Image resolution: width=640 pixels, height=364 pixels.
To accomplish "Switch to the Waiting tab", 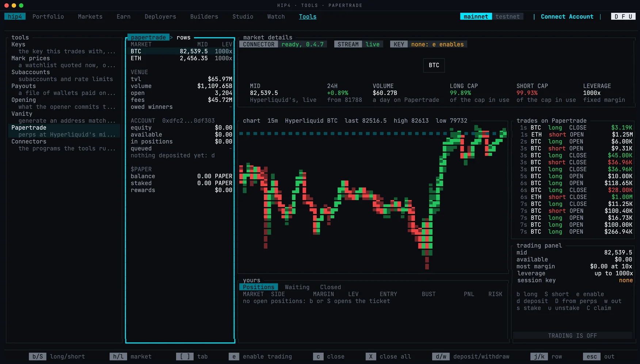I will click(297, 287).
